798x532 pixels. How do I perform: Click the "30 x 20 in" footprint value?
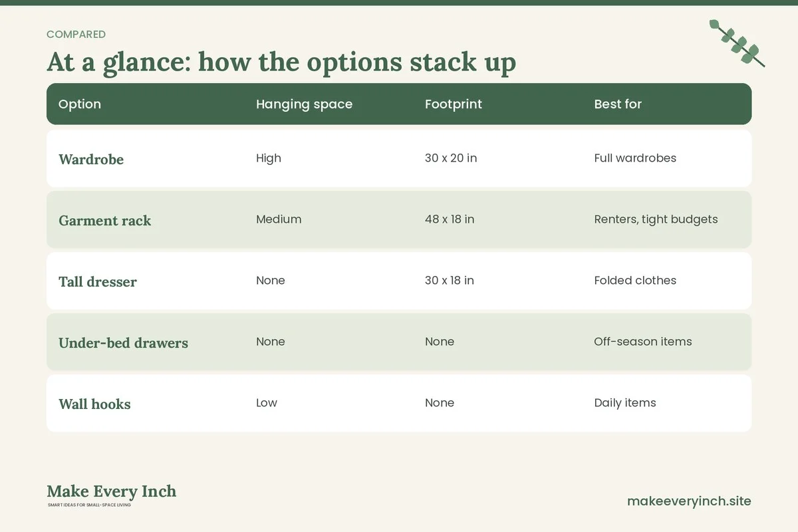(x=451, y=158)
